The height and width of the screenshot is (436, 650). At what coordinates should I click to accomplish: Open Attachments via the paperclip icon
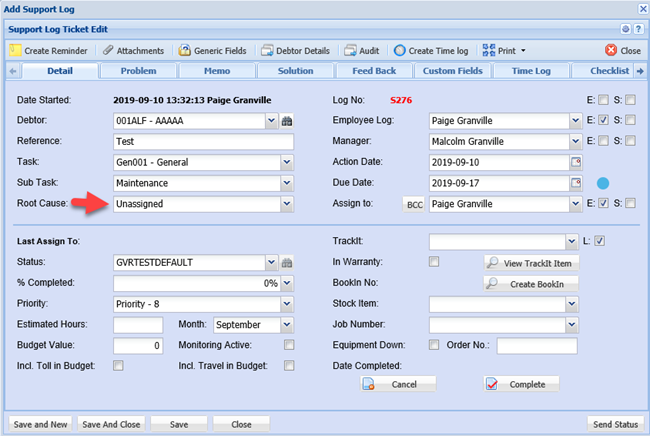coord(108,50)
